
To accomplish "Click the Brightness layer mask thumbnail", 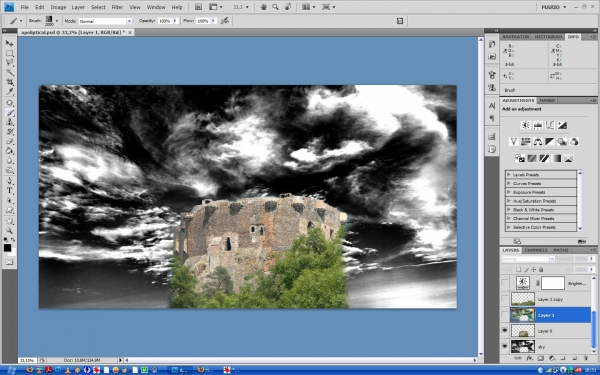I will point(553,283).
